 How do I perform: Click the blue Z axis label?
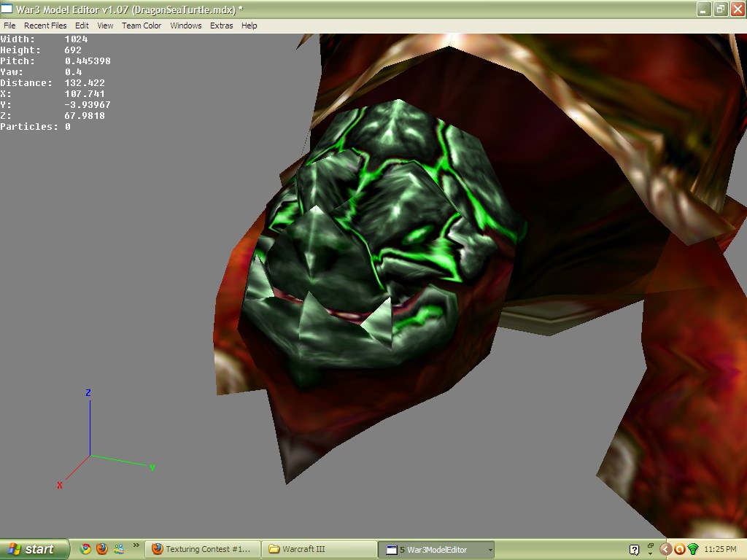[x=88, y=393]
